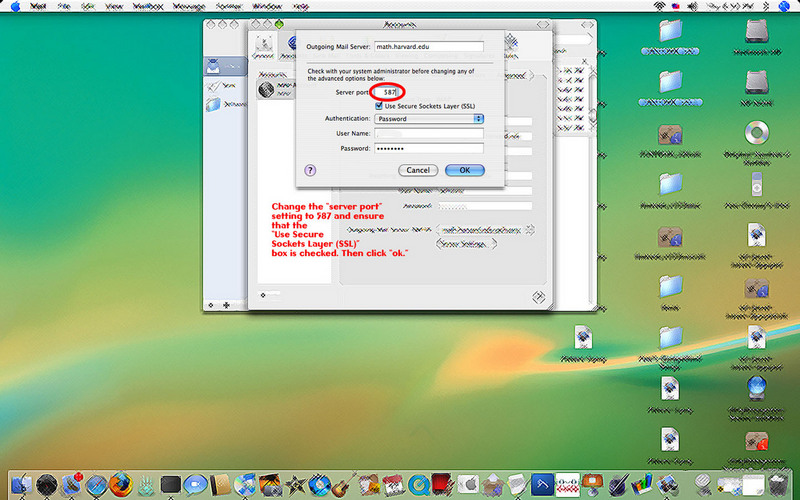The image size is (800, 500).
Task: Open QuickTime Player from the Dock
Action: [418, 485]
